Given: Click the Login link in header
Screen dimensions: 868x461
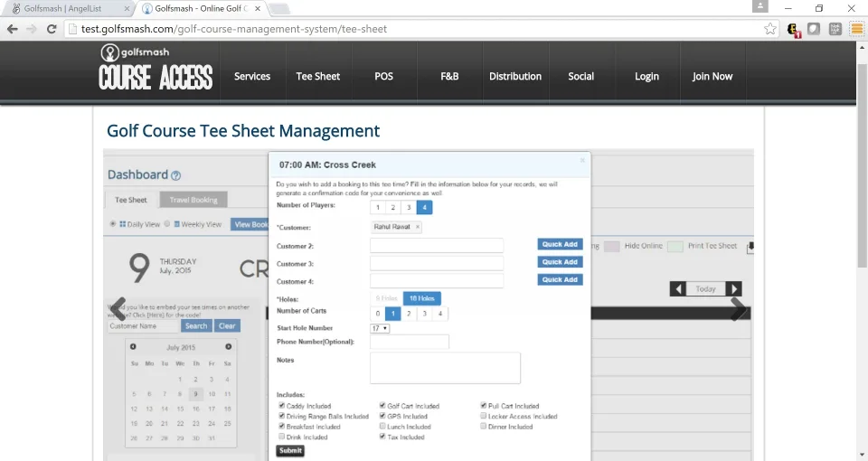Looking at the screenshot, I should point(646,76).
